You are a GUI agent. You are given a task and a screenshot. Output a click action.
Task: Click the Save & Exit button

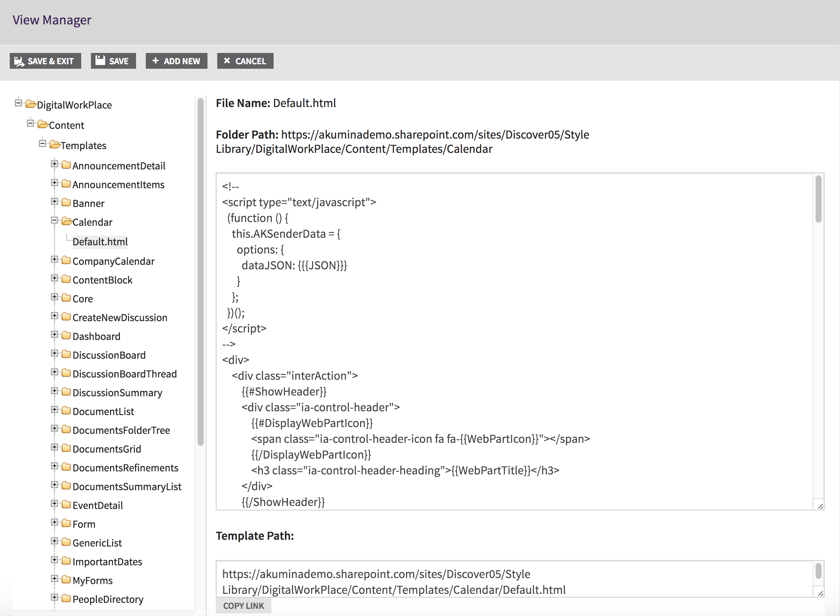pos(45,61)
